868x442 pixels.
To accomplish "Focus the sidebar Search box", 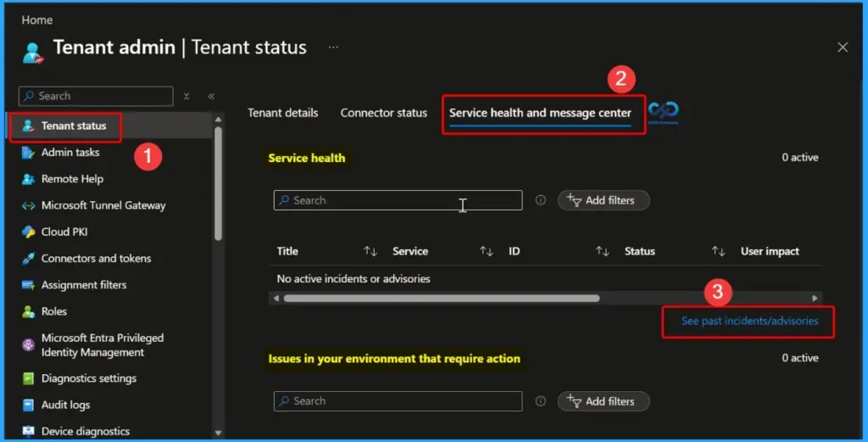I will tap(96, 97).
